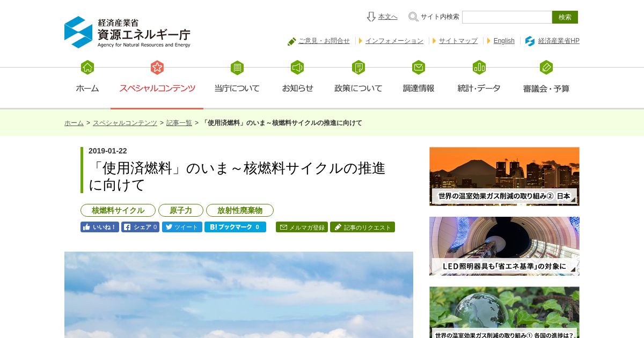Click the Facebook いいね! button

pos(100,227)
